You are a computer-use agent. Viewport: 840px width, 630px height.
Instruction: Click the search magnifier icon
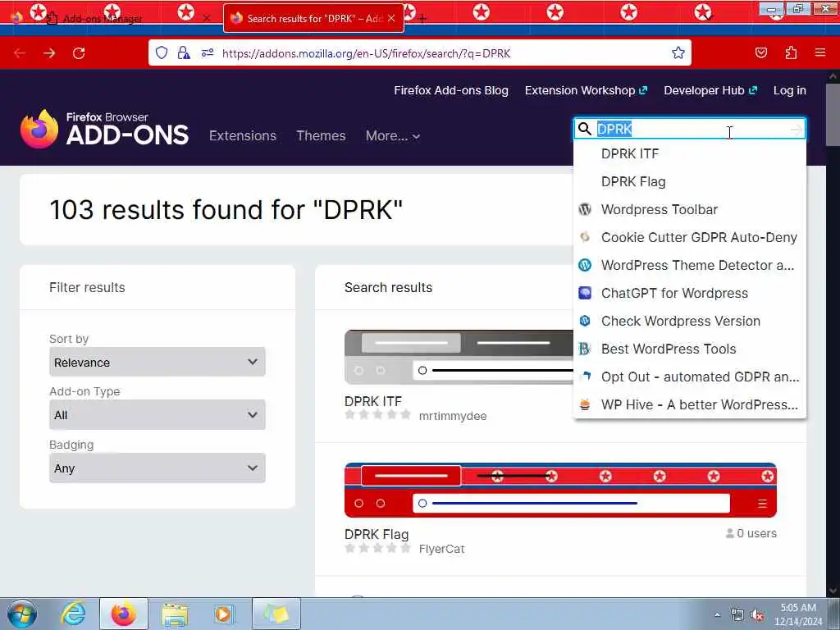point(585,129)
